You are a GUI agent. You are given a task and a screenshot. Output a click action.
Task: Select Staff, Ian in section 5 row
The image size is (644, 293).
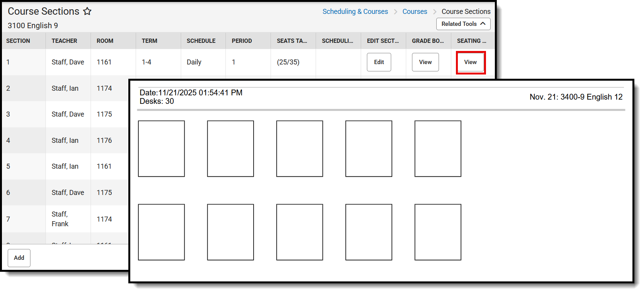(65, 166)
